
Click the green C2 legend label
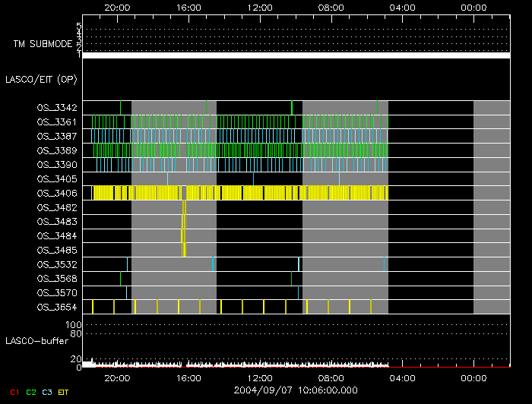tap(31, 392)
